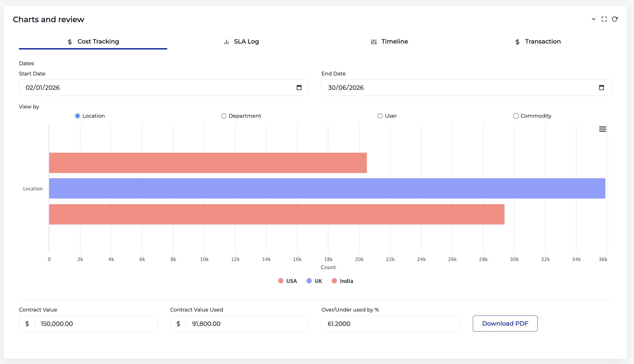Open the Cost Tracking tab
Screen dimensions: 634x364
click(93, 41)
